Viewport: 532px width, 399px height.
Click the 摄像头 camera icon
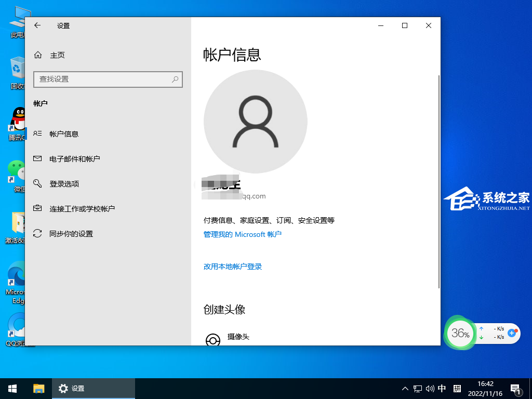click(212, 340)
